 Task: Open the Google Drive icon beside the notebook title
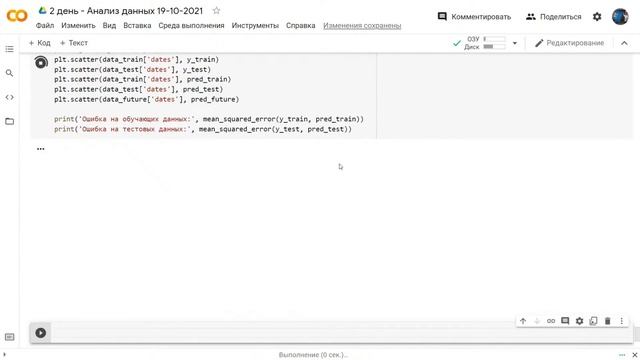(x=42, y=11)
